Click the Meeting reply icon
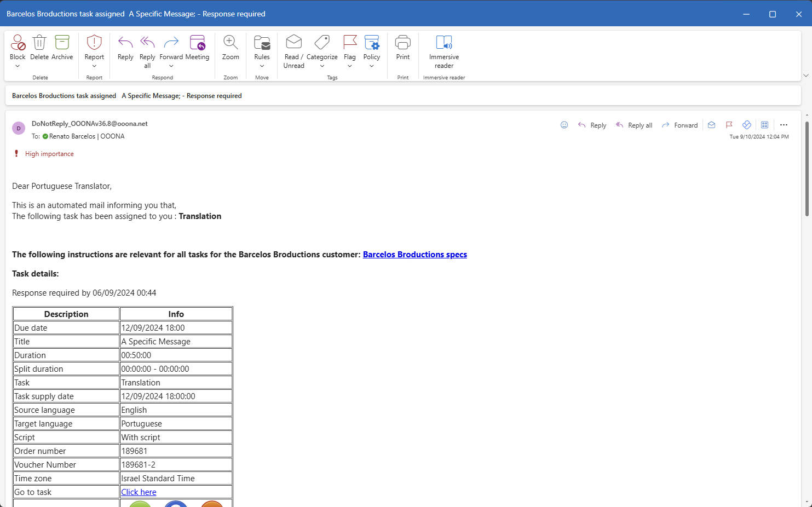812x507 pixels. (197, 43)
